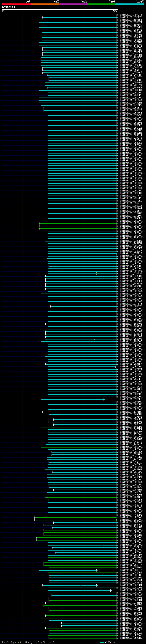The image size is (146, 644).
Task: Click the purple ~60% identity legend bar
Action: tap(73, 4)
